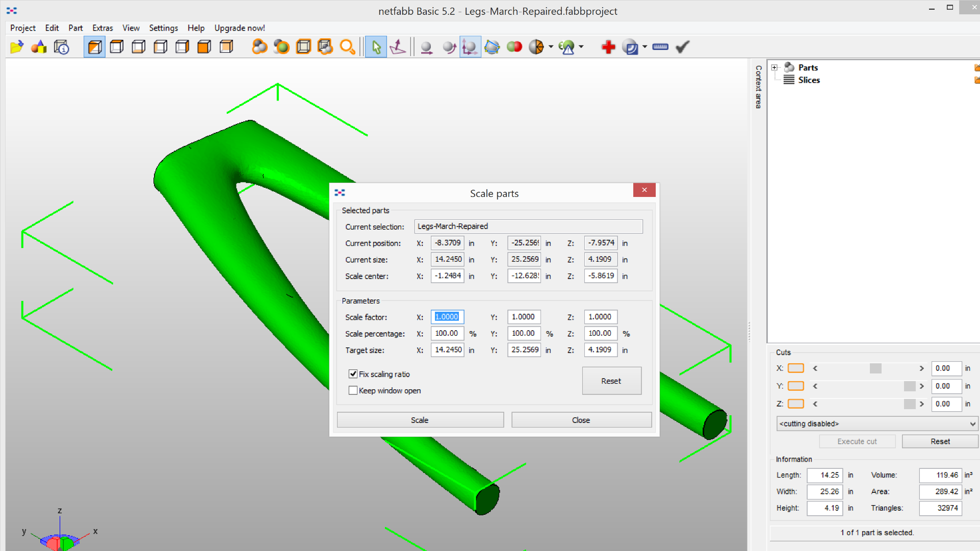The image size is (980, 551).
Task: Choose the arrow selection mode tool
Action: coord(376,47)
